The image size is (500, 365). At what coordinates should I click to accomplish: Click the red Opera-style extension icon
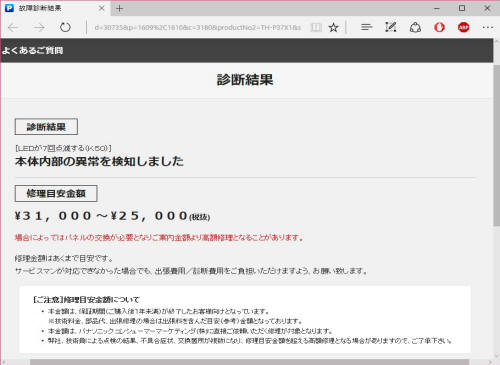[439, 27]
